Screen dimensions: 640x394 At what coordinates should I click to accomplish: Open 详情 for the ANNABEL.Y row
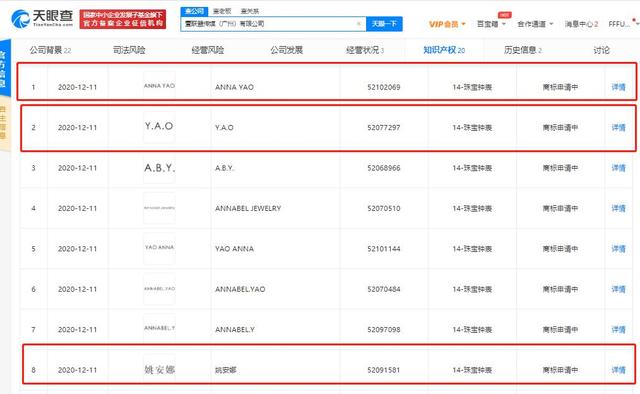tap(618, 329)
